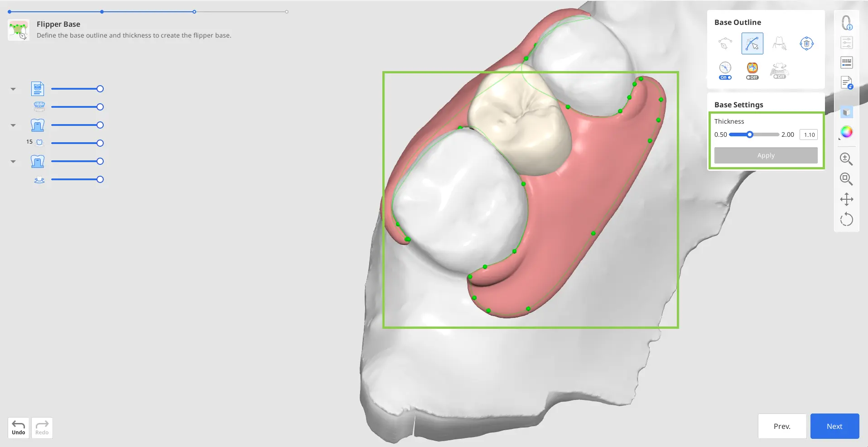Toggle the greyed-out auto rotate hat switch
Image resolution: width=868 pixels, height=447 pixels.
click(779, 71)
